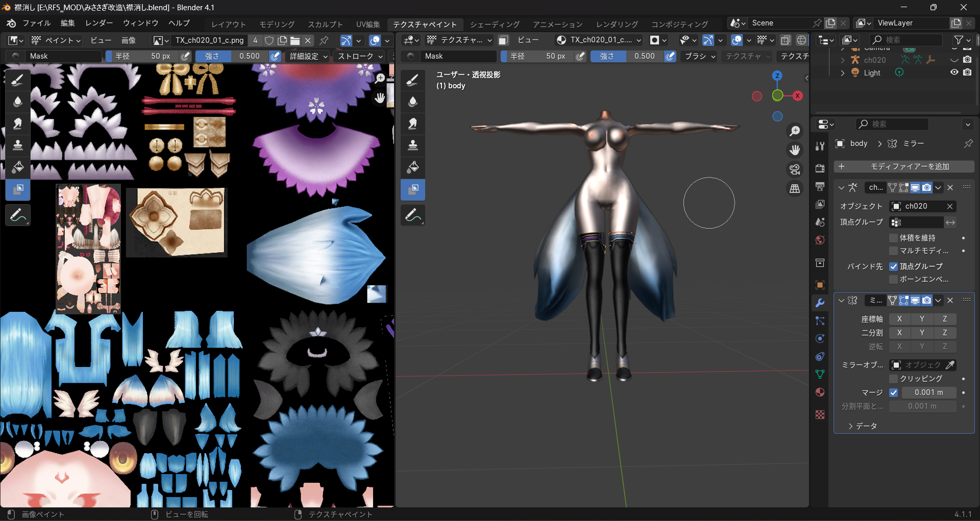The width and height of the screenshot is (980, 521).
Task: Open the Particles properties tab
Action: tap(820, 320)
